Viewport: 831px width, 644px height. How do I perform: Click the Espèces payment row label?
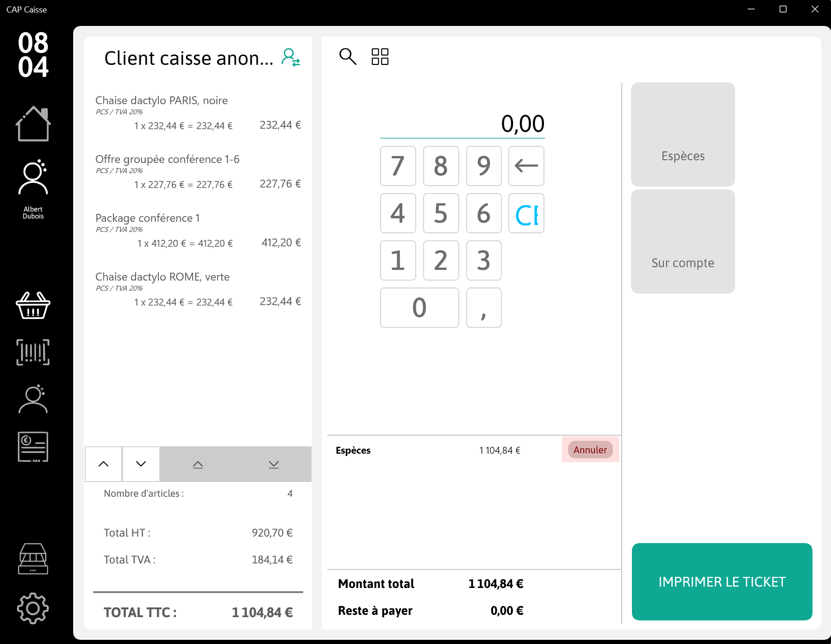[353, 450]
